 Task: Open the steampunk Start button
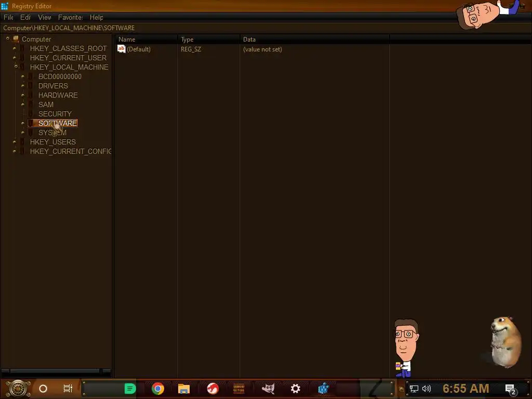[x=18, y=389]
